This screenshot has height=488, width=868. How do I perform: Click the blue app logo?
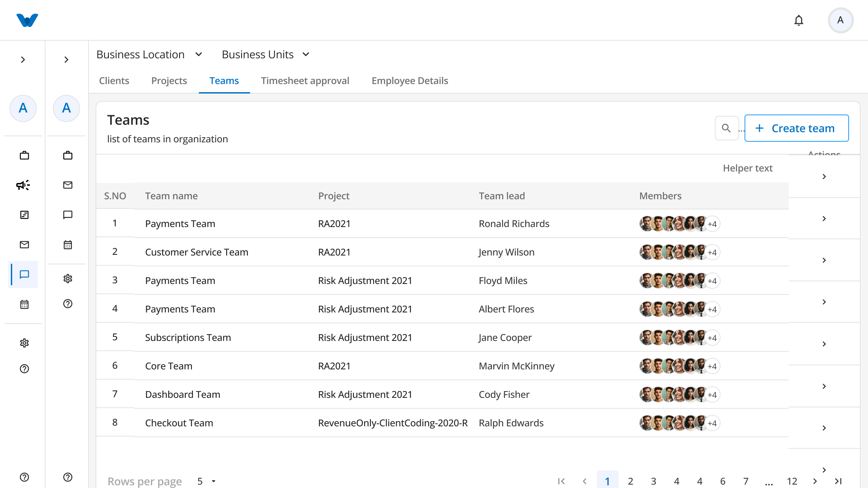tap(27, 20)
